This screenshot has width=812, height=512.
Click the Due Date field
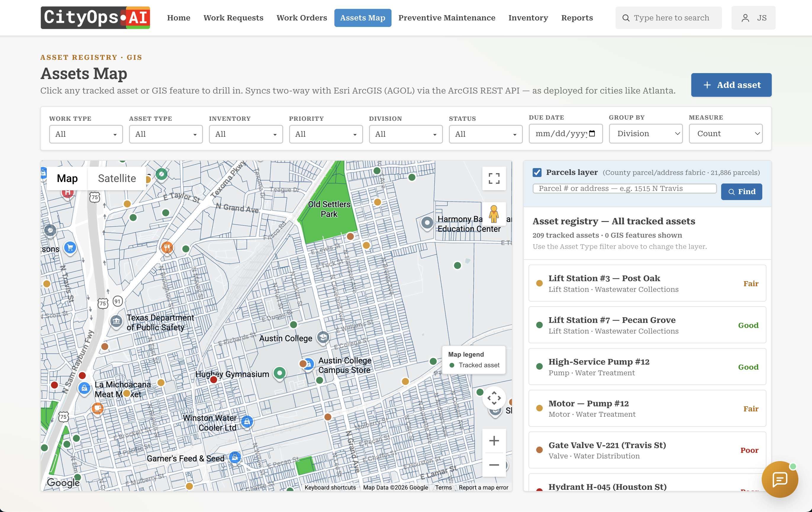click(565, 133)
